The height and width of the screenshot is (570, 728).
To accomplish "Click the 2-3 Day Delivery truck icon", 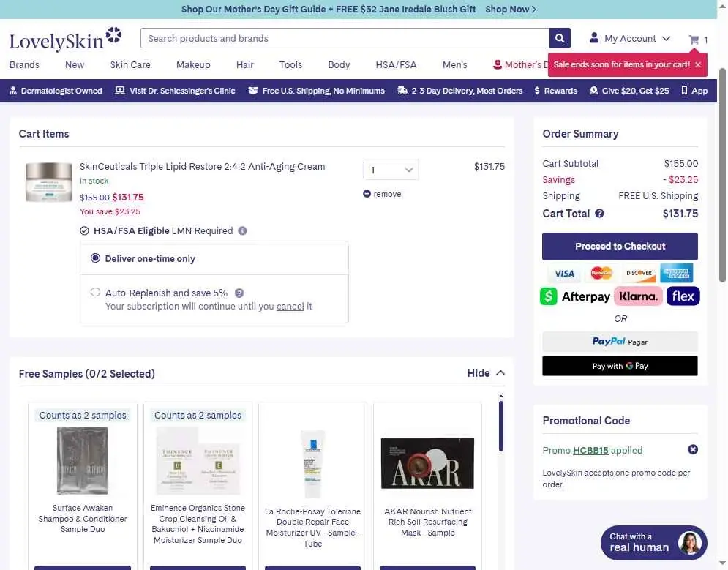I will tap(402, 91).
